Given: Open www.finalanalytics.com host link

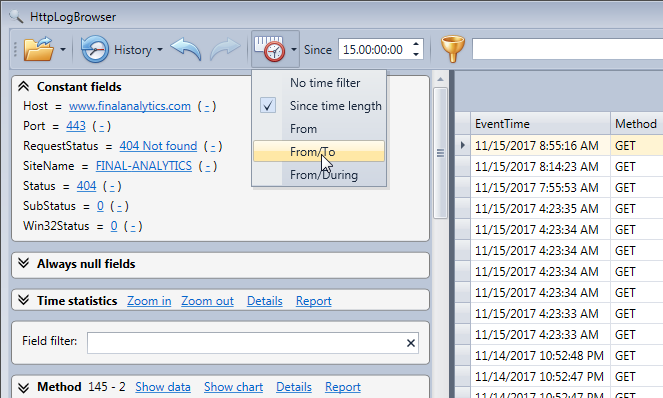Looking at the screenshot, I should point(130,106).
